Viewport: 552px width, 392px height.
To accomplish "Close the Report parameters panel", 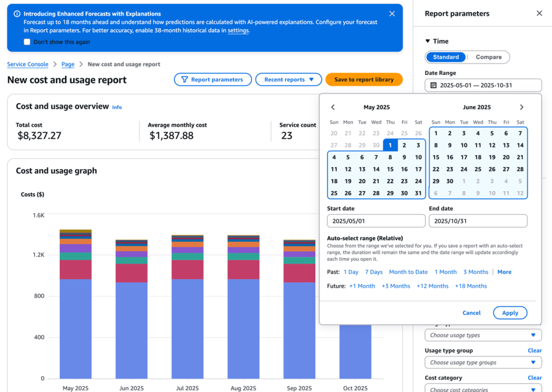I will coord(539,13).
